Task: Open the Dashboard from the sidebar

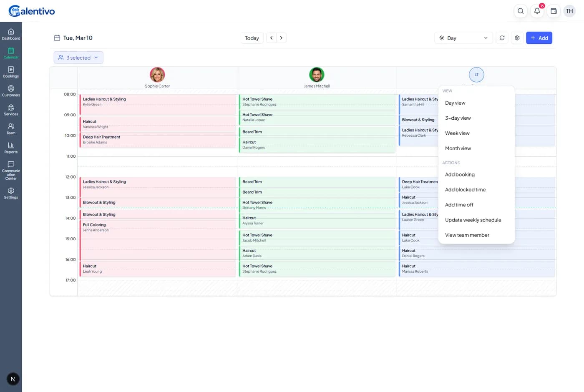Action: pos(11,34)
